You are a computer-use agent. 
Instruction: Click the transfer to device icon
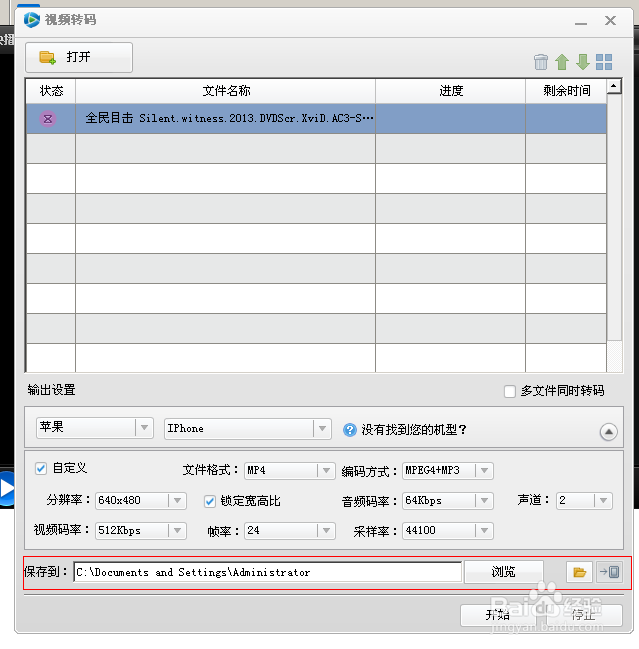click(x=609, y=572)
